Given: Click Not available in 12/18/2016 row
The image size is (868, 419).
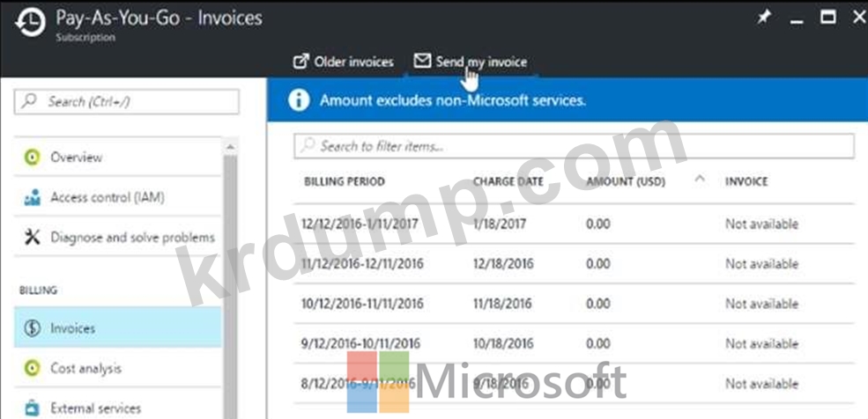Looking at the screenshot, I should (x=761, y=264).
